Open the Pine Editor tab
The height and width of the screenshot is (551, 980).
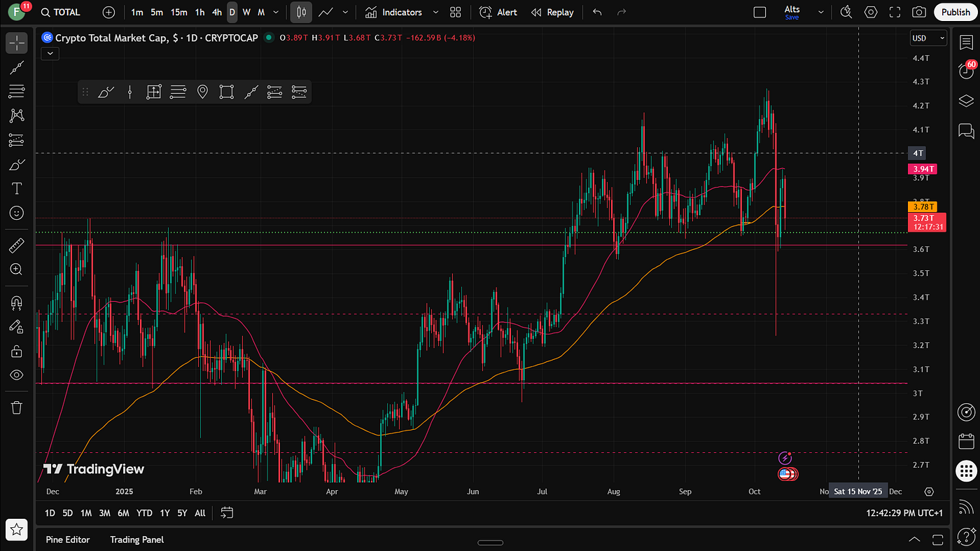[x=68, y=540]
